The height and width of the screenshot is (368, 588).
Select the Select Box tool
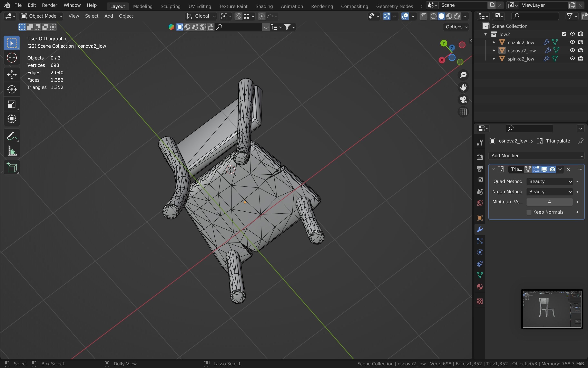(12, 43)
